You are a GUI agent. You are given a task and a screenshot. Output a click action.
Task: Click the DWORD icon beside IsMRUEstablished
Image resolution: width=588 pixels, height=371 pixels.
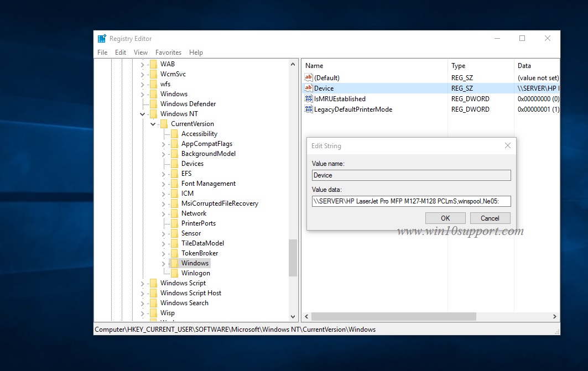pyautogui.click(x=309, y=98)
